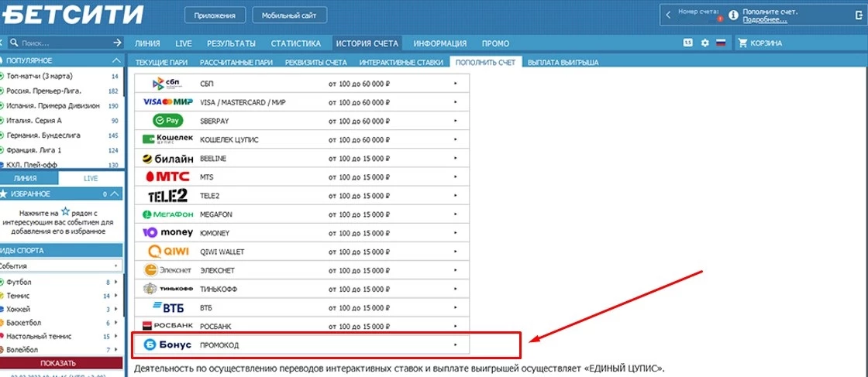868x377 pixels.
Task: Open the События dropdown
Action: [x=60, y=266]
